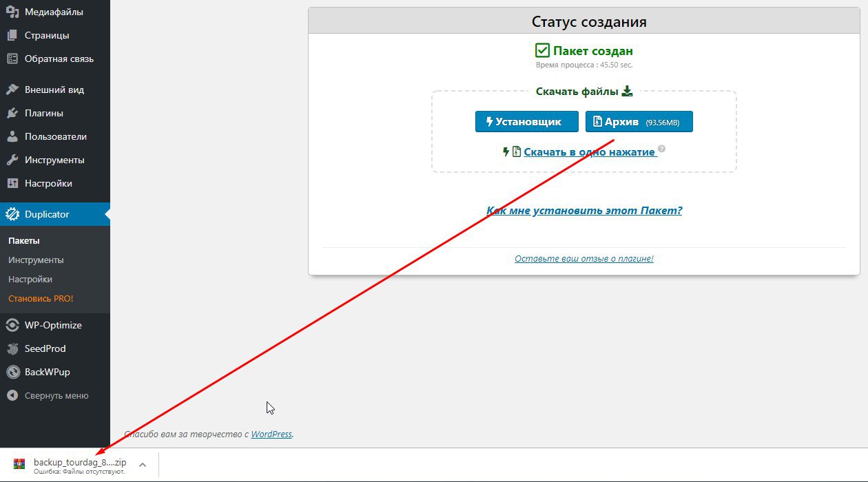Open Страницы menu item
The image size is (868, 482).
point(55,35)
